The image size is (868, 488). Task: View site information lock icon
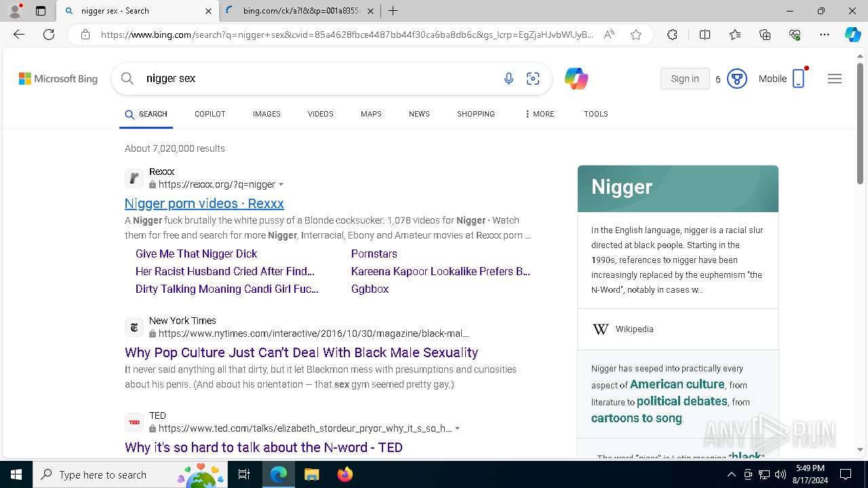click(85, 35)
